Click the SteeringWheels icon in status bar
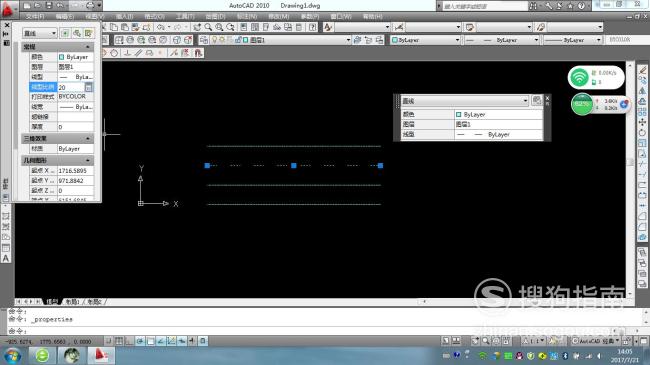This screenshot has width=650, height=365. pos(496,341)
